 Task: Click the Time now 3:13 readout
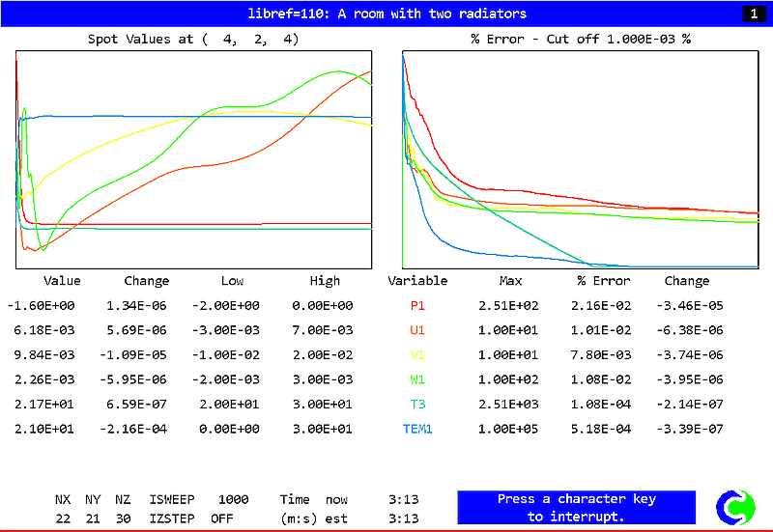pyautogui.click(x=403, y=499)
